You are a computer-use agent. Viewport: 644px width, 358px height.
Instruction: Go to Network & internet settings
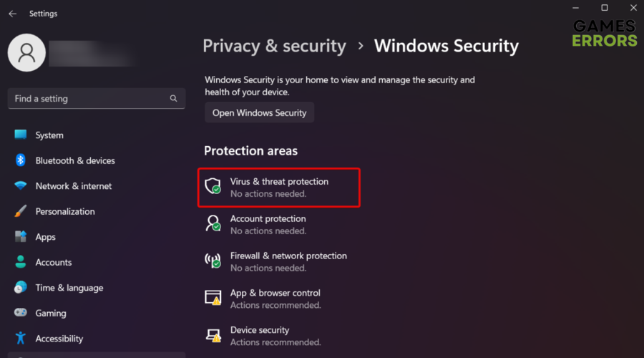tap(74, 186)
